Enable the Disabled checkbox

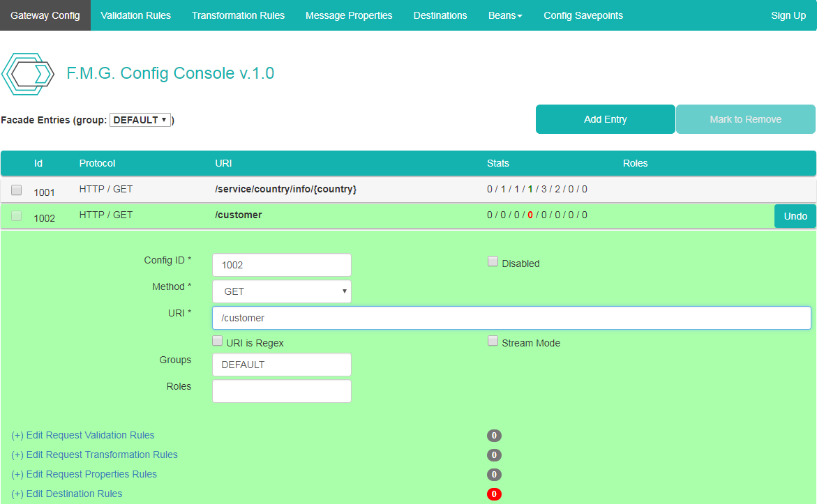tap(493, 262)
